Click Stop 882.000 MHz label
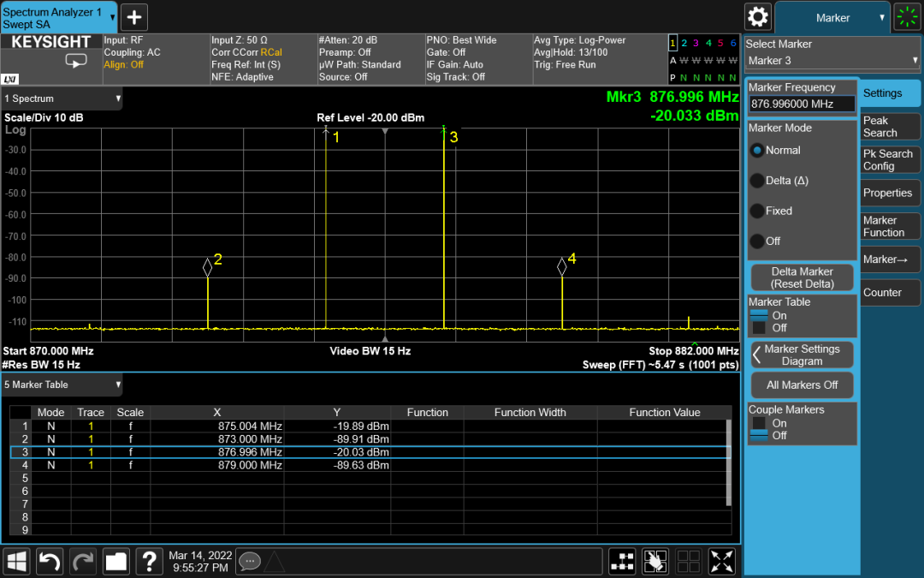This screenshot has height=578, width=924. click(x=694, y=351)
